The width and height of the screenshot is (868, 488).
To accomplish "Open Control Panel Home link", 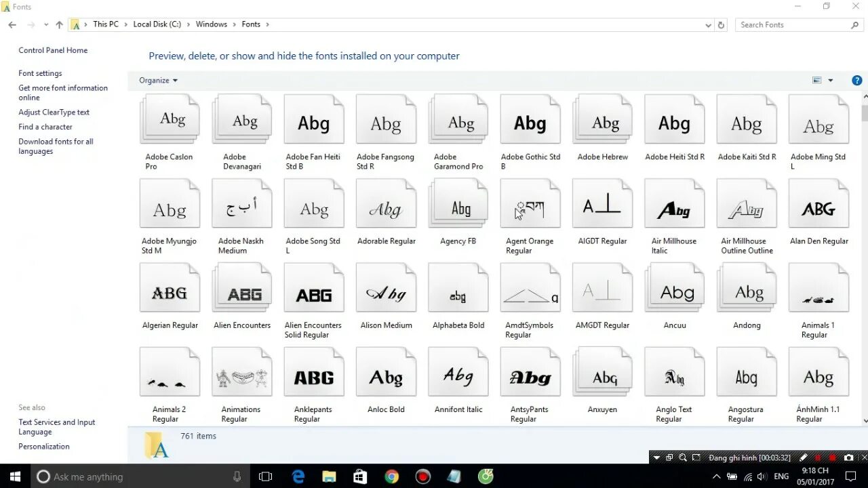I will coord(53,50).
